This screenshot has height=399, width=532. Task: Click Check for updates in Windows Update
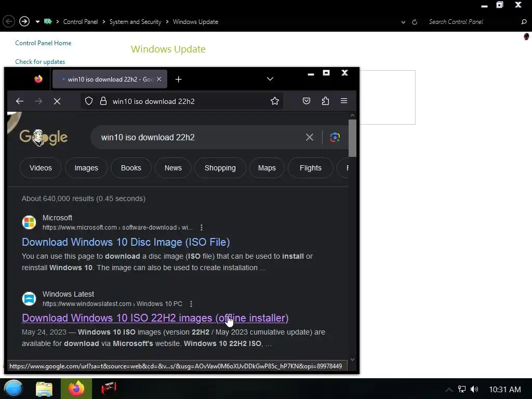[40, 62]
